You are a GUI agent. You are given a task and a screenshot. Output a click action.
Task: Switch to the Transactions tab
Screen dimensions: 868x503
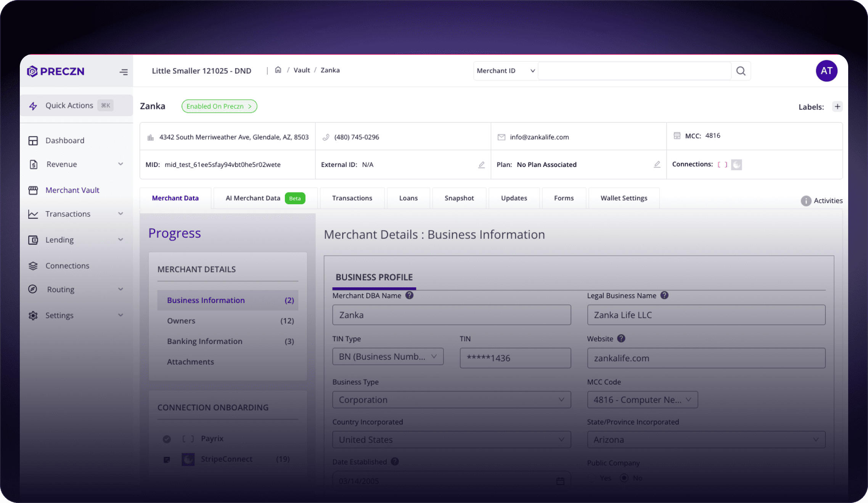[352, 198]
